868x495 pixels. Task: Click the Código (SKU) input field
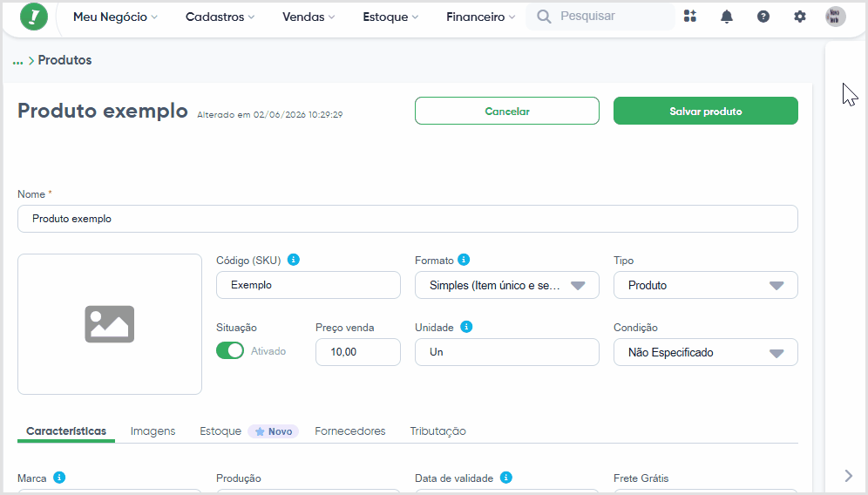click(x=308, y=285)
